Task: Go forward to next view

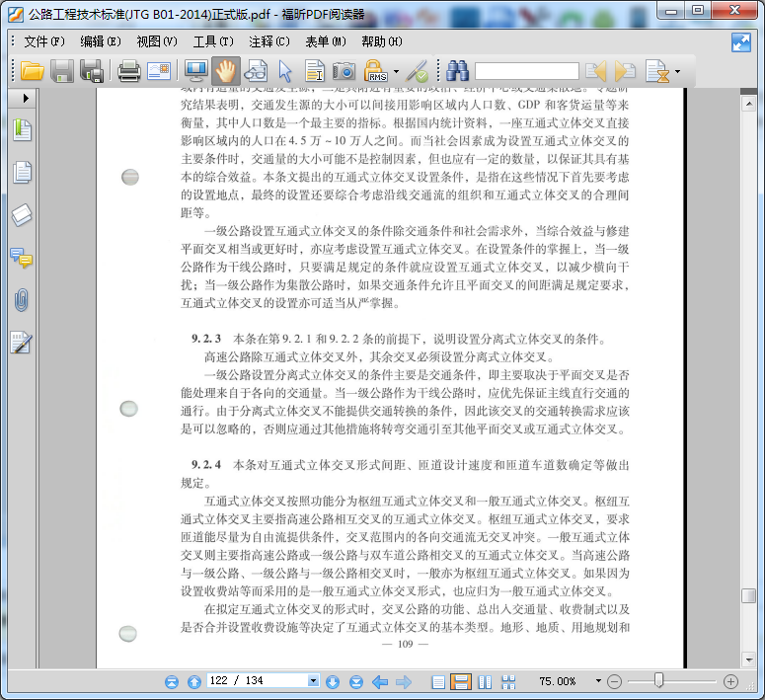Action: [x=404, y=681]
